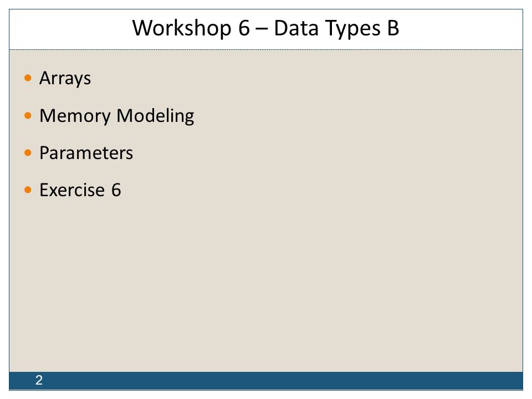Click the letter B ending the title
This screenshot has height=399, width=532.
[x=393, y=28]
